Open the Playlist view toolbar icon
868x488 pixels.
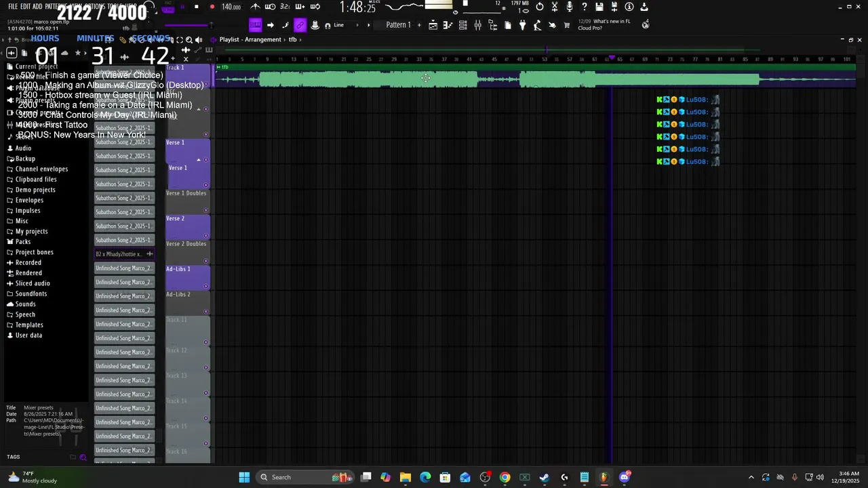[x=433, y=25]
